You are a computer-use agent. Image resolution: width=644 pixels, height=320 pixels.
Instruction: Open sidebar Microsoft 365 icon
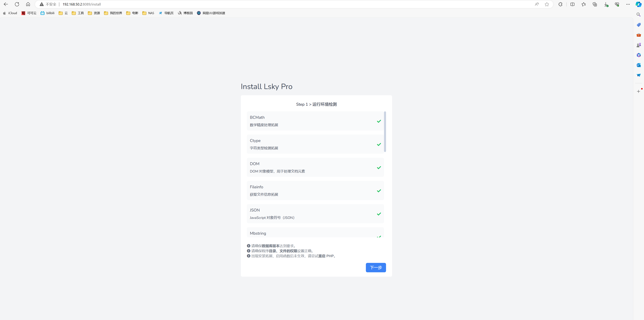pos(638,55)
